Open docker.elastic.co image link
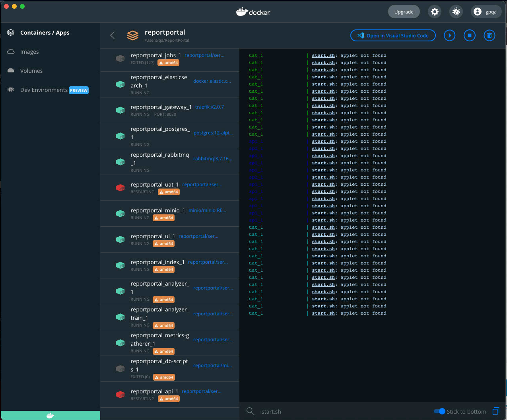The width and height of the screenshot is (507, 420). pyautogui.click(x=212, y=81)
